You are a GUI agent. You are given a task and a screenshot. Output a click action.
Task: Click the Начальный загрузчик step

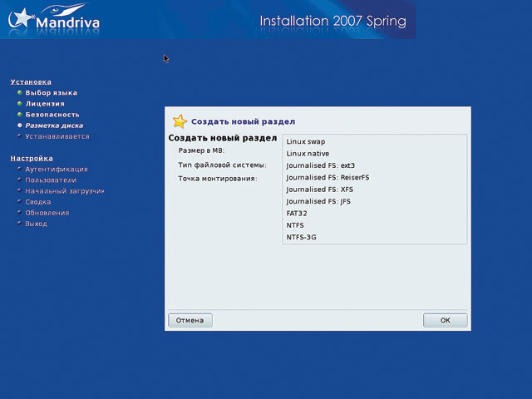tap(65, 190)
